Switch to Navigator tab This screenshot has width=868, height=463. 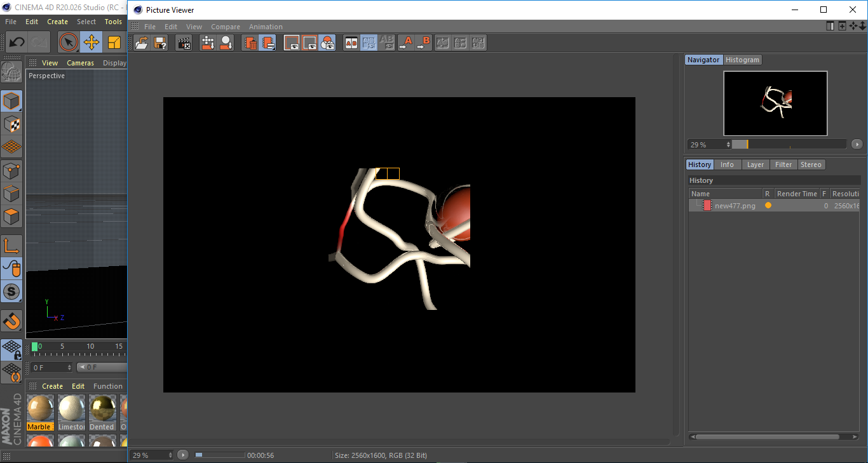703,60
